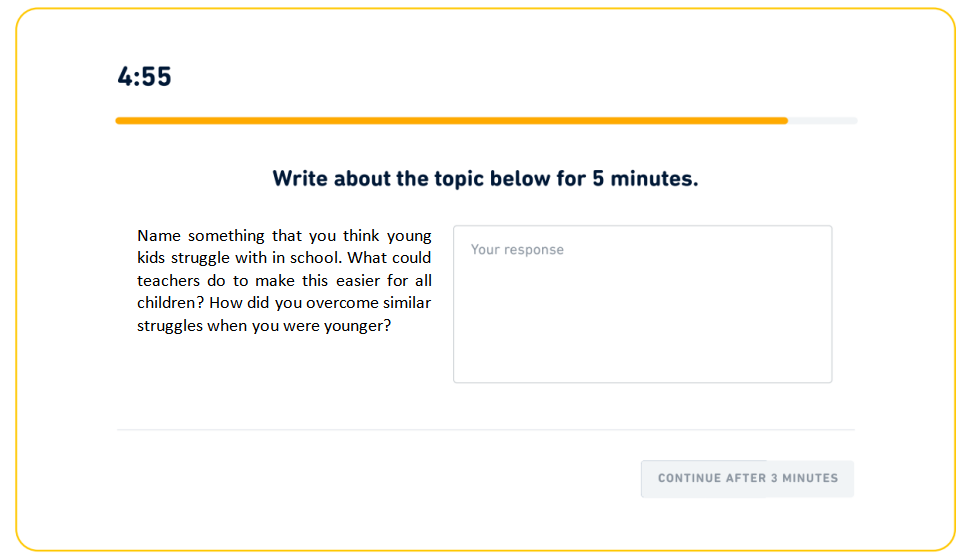Click the middle of the orange timer bar
Screen dimensions: 968x560
click(x=451, y=121)
